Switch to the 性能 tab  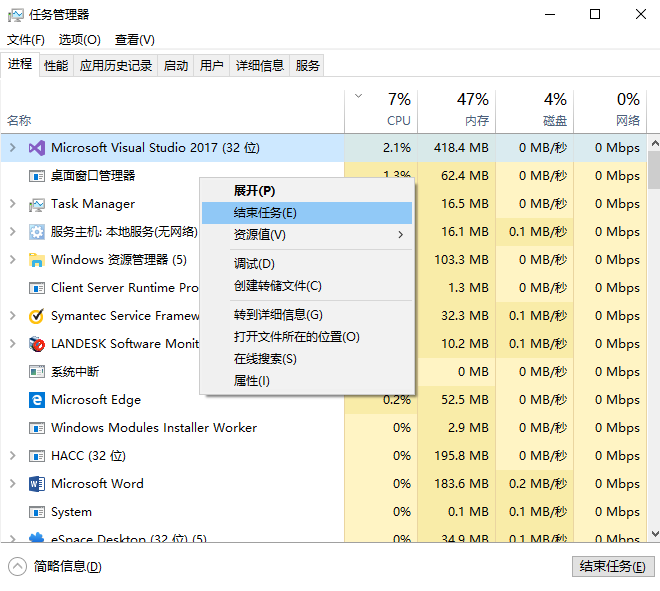[x=56, y=66]
